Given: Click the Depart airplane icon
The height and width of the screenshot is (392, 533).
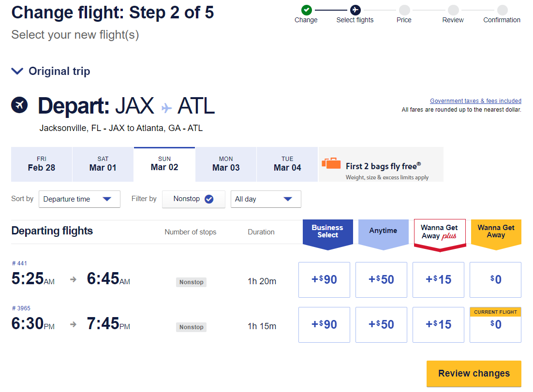Looking at the screenshot, I should pyautogui.click(x=19, y=105).
